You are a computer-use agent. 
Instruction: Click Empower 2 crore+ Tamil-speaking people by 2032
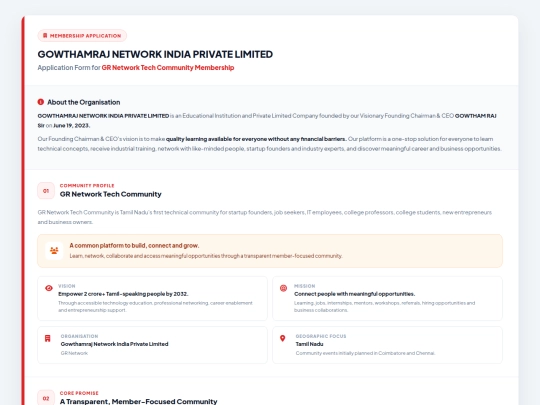click(x=123, y=294)
